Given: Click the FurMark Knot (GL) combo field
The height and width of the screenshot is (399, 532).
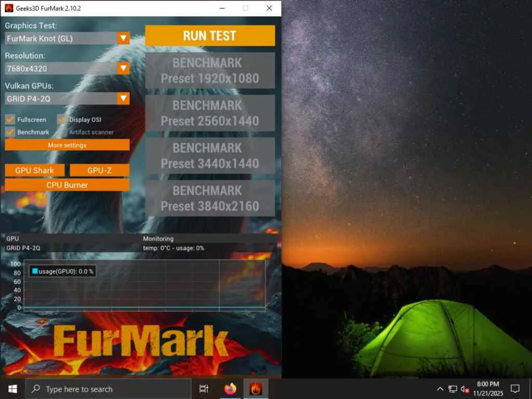Looking at the screenshot, I should [x=61, y=38].
